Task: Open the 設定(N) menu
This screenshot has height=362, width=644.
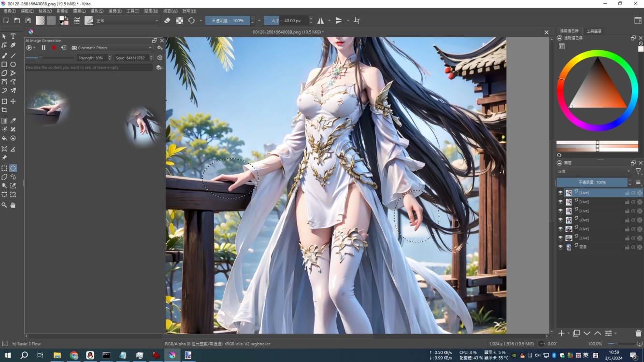Action: [151, 11]
